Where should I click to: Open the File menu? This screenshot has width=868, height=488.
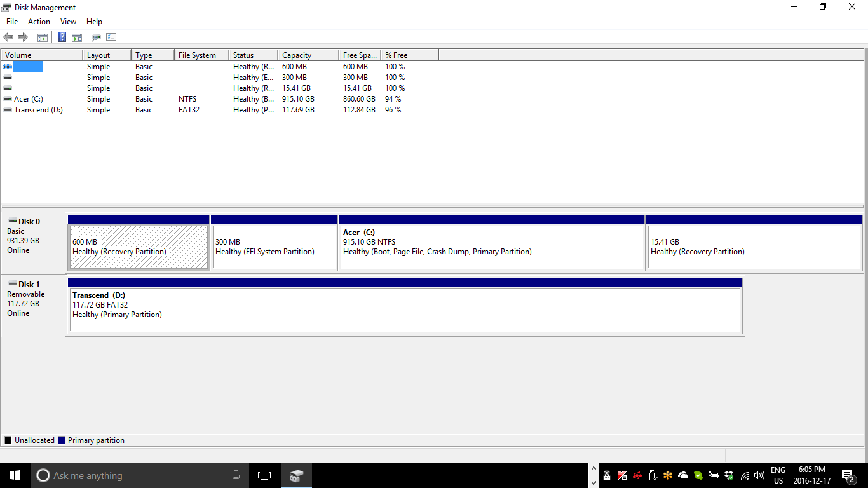tap(12, 22)
